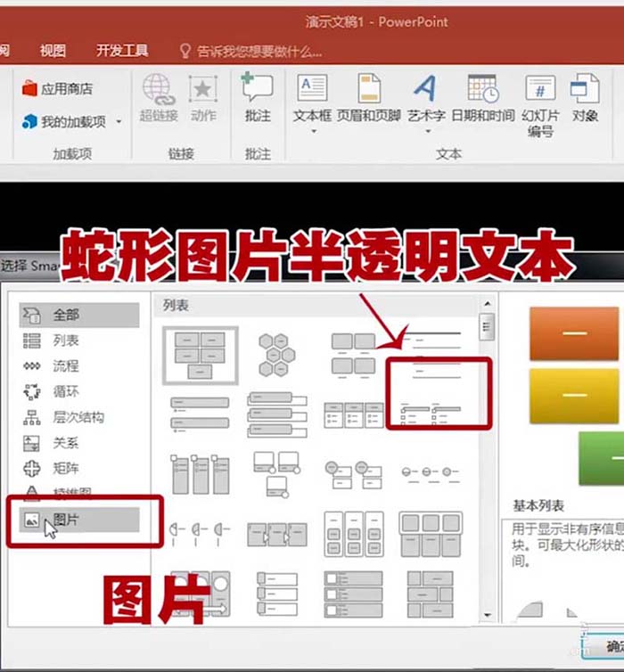Choose the three vertical columns with squares layout
The image size is (624, 672).
click(x=200, y=474)
